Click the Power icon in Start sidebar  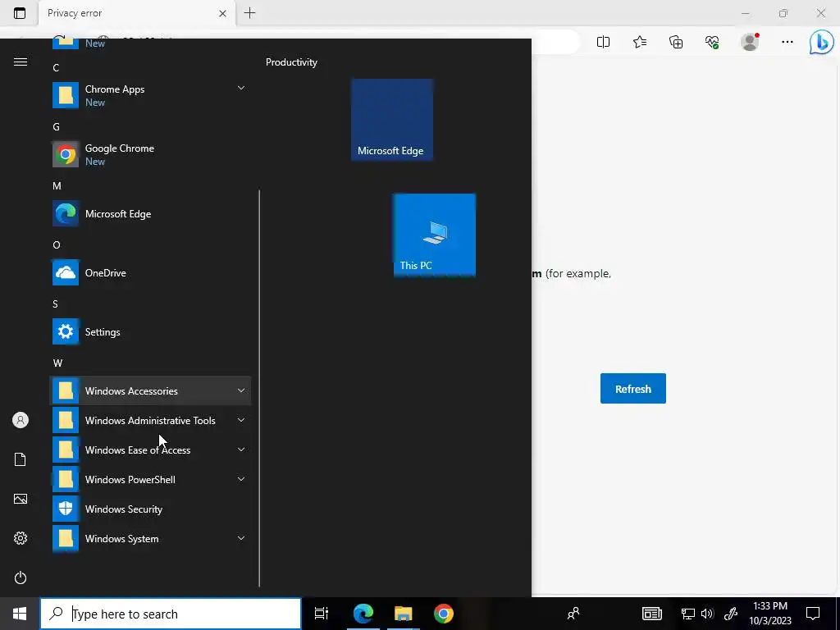21,577
